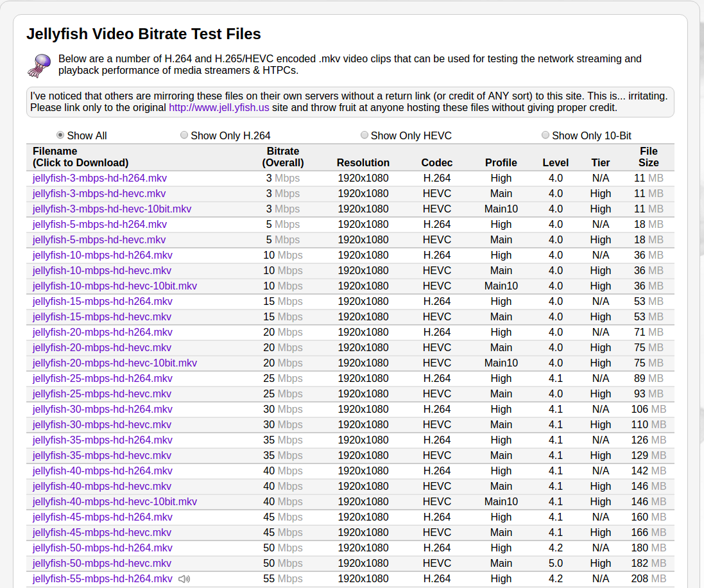Download jellyfish-50-mbps-hd-hevc.mkv
The image size is (704, 588).
click(102, 564)
